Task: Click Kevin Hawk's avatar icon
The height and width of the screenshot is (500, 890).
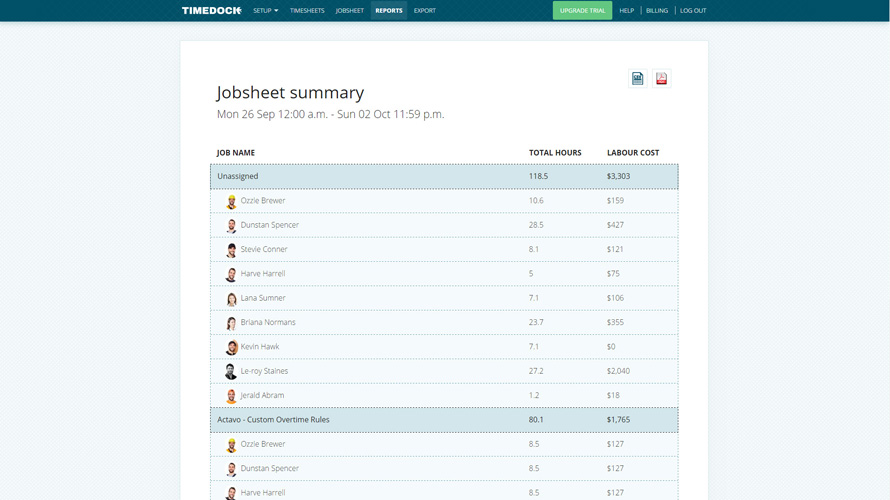Action: click(x=231, y=347)
